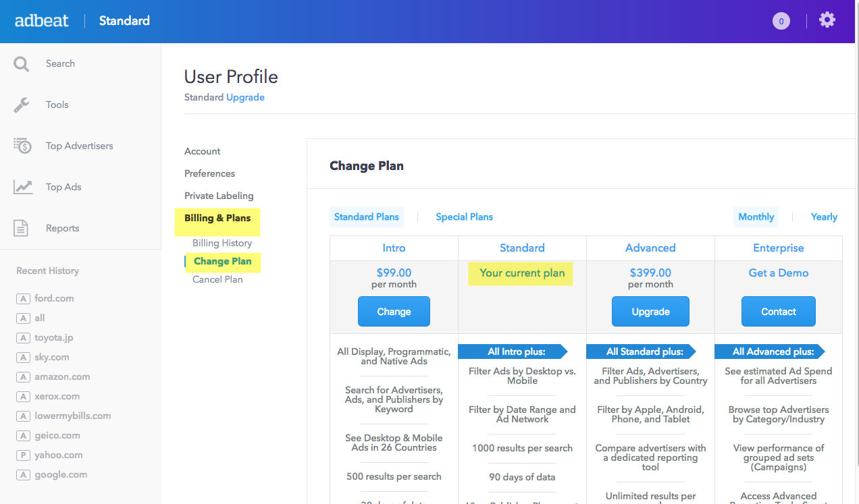Viewport: 859px width, 504px height.
Task: Click the Top Advertisers money icon
Action: (x=22, y=146)
